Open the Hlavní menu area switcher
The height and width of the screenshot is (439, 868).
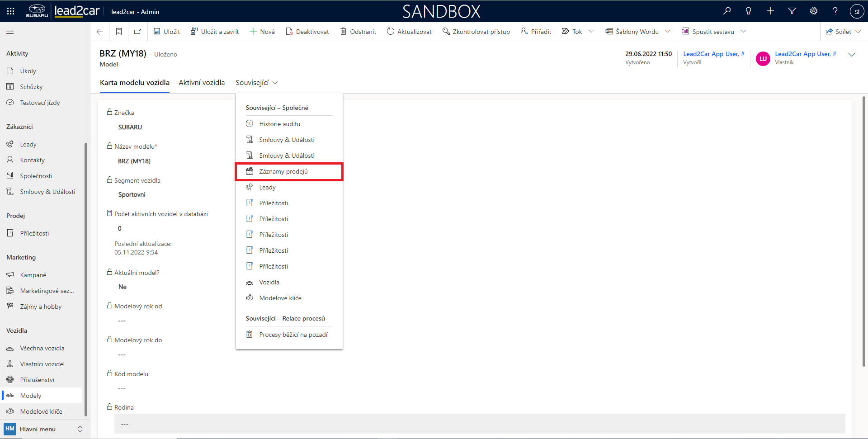pos(43,429)
